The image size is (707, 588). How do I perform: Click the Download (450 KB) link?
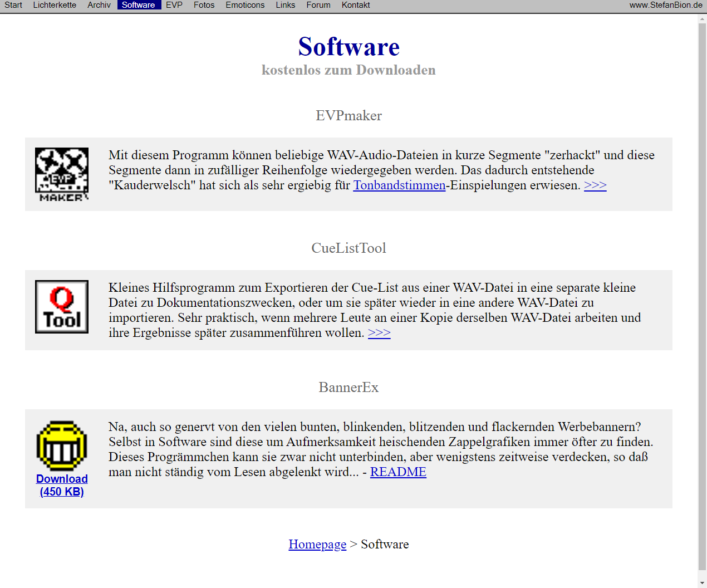click(62, 485)
